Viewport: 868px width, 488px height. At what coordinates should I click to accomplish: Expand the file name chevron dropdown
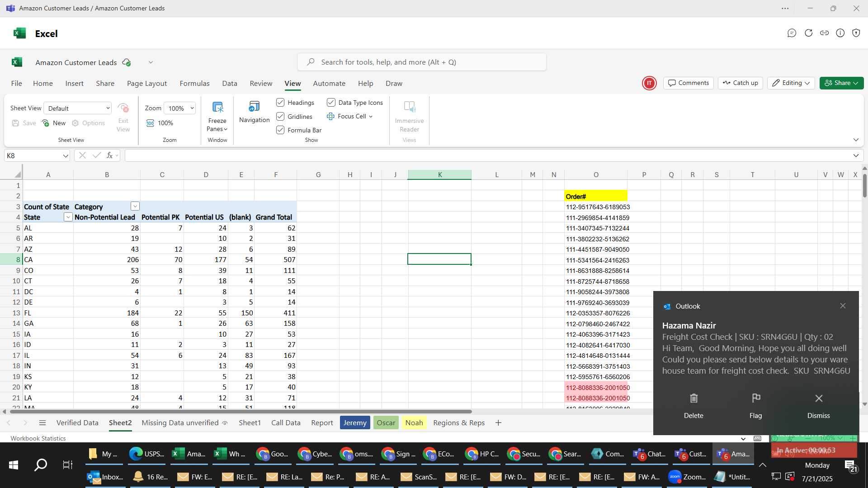coord(151,62)
